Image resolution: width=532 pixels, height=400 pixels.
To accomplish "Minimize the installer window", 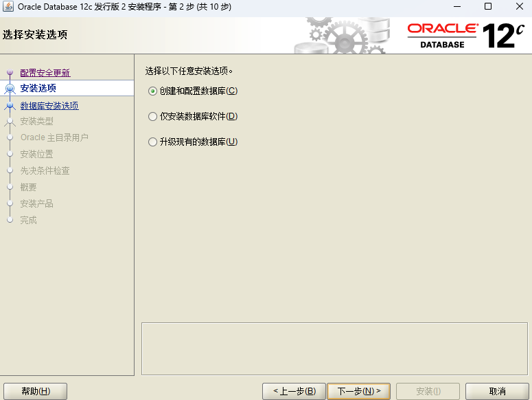I will [457, 6].
